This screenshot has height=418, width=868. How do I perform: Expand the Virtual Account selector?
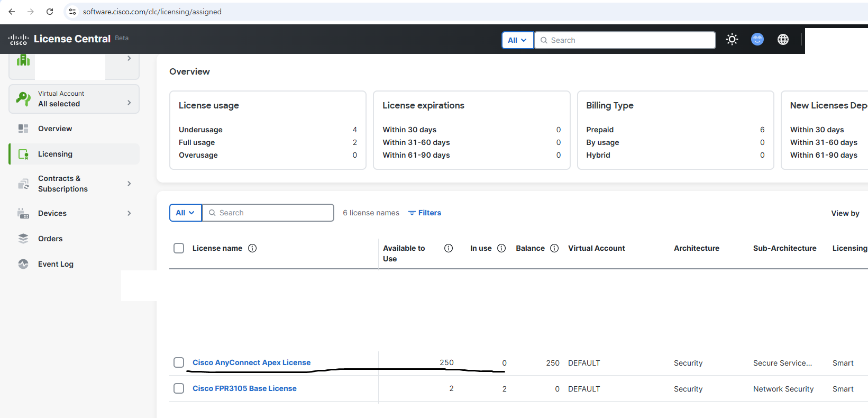[x=74, y=99]
